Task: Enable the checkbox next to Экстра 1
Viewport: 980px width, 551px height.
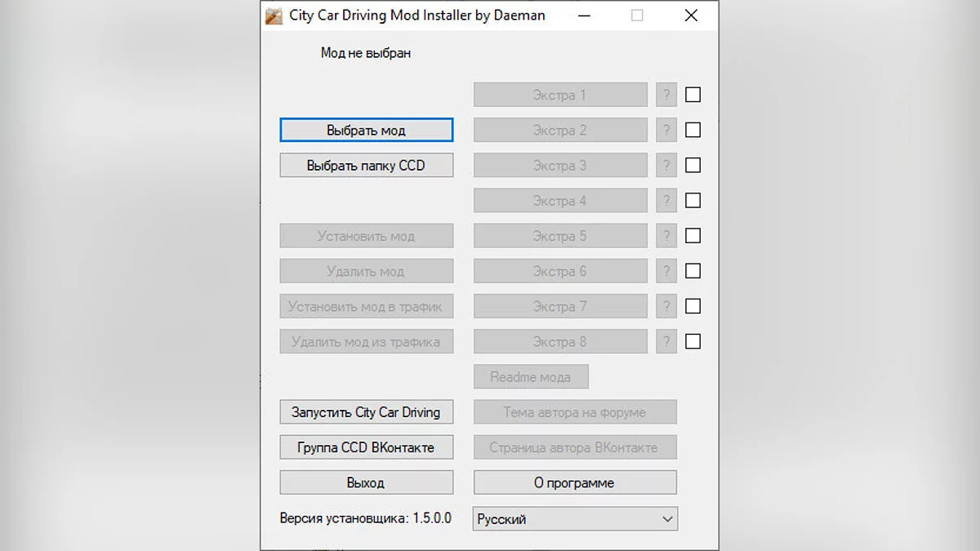Action: coord(693,94)
